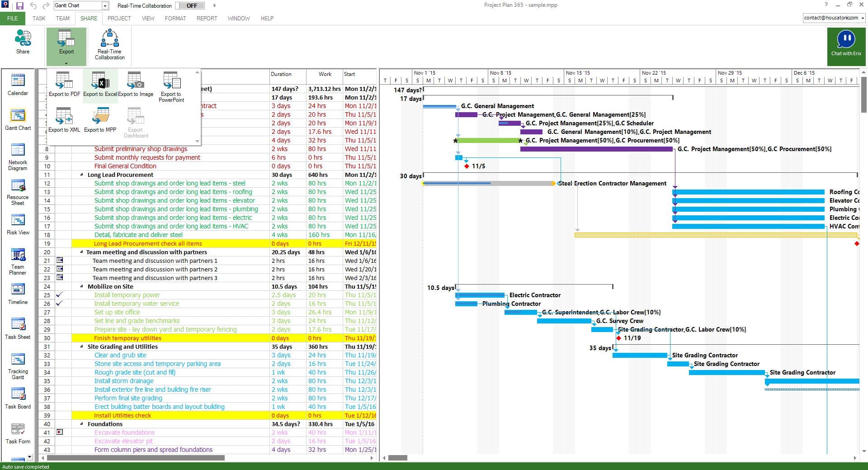Open the TASK ribbon tab
The image size is (868, 470).
(39, 19)
